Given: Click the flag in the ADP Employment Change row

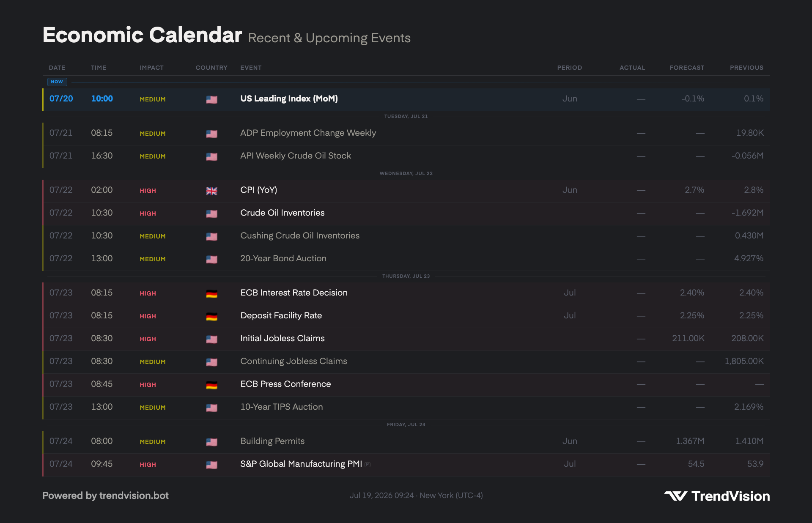Looking at the screenshot, I should coord(211,134).
